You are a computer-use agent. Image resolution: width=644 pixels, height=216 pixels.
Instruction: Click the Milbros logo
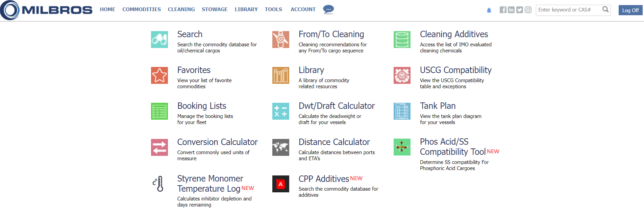pos(47,10)
